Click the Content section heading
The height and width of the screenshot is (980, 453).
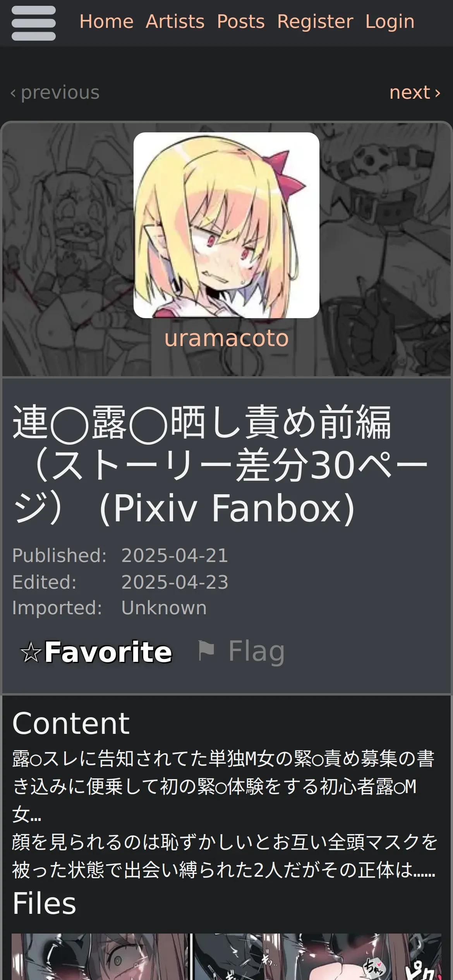tap(71, 723)
